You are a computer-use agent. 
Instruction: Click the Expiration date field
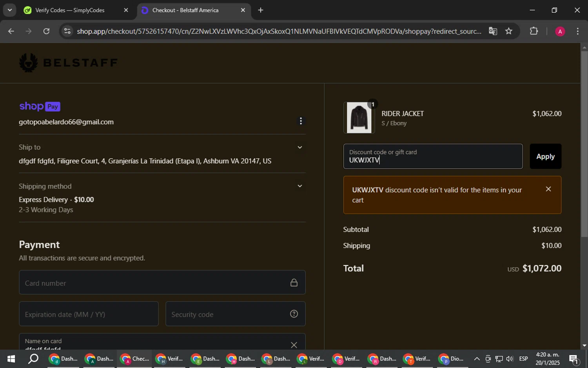(89, 314)
